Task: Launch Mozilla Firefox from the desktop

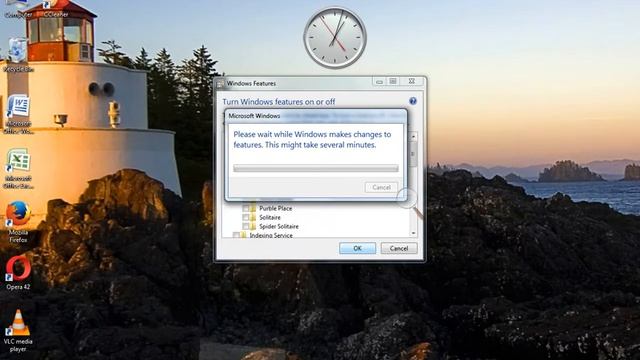Action: [18, 222]
